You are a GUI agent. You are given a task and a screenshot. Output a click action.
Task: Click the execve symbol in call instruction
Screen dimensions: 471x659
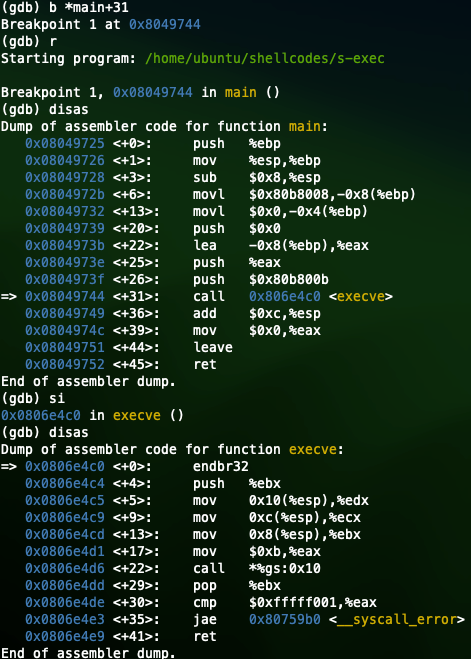[360, 297]
